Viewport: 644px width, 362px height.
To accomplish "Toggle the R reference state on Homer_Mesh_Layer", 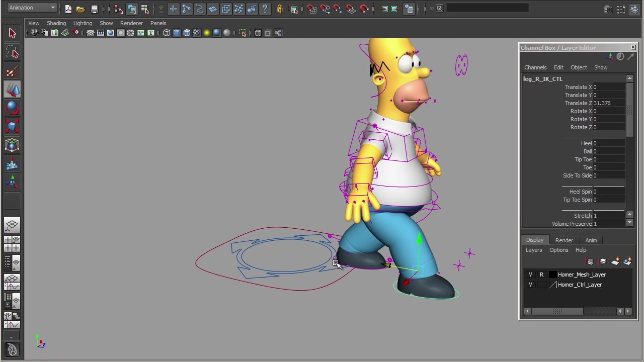I will 541,275.
